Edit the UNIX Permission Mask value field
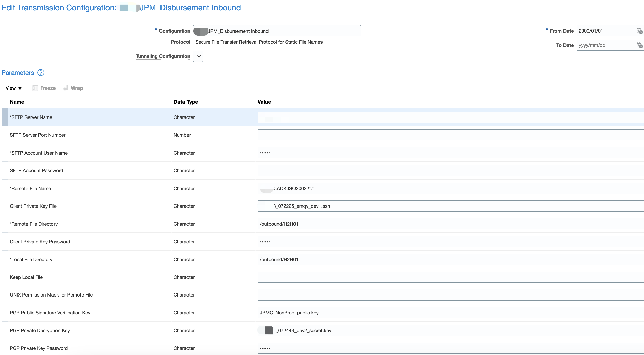Screen dimensions: 644x355 coord(379,294)
